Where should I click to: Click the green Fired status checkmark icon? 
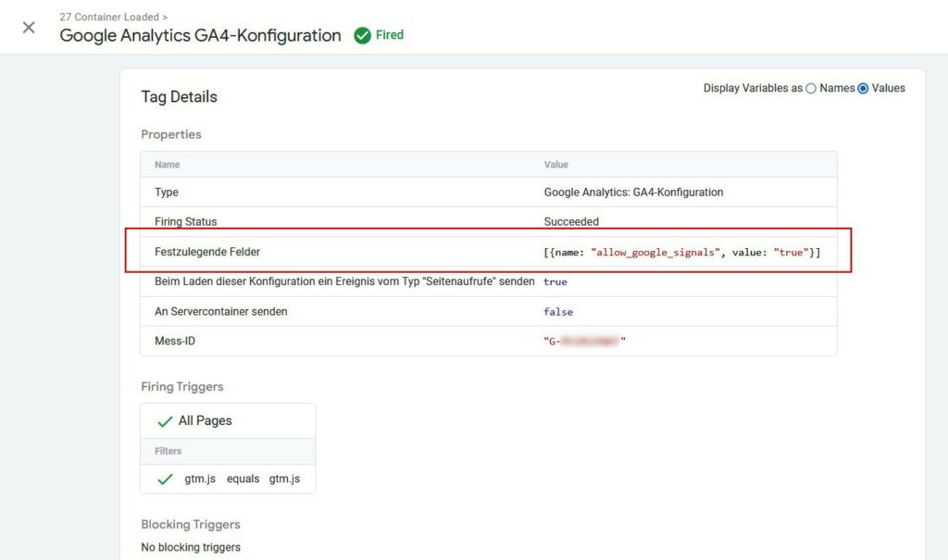point(362,36)
